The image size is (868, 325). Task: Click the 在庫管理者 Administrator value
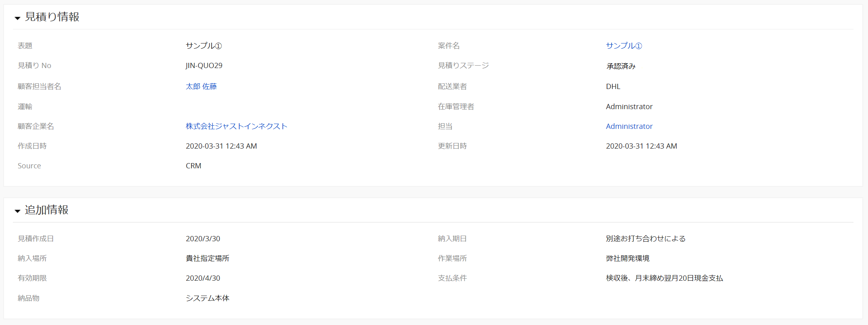point(629,106)
